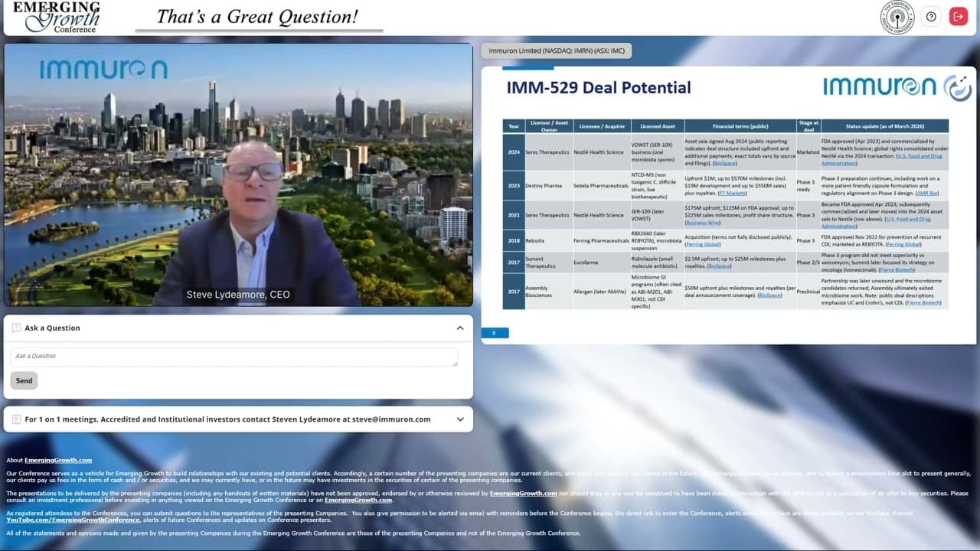Open the FT Markets link
The image size is (980, 551).
pyautogui.click(x=732, y=193)
